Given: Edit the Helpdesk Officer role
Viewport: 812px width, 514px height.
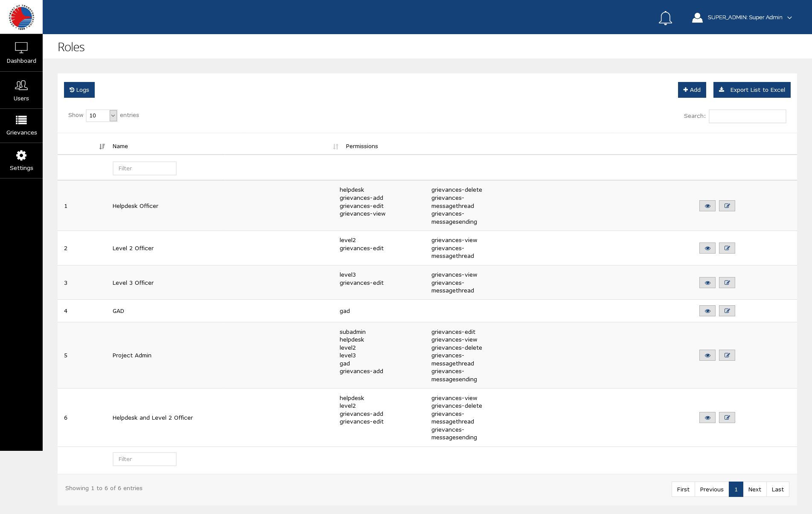Looking at the screenshot, I should [x=727, y=206].
